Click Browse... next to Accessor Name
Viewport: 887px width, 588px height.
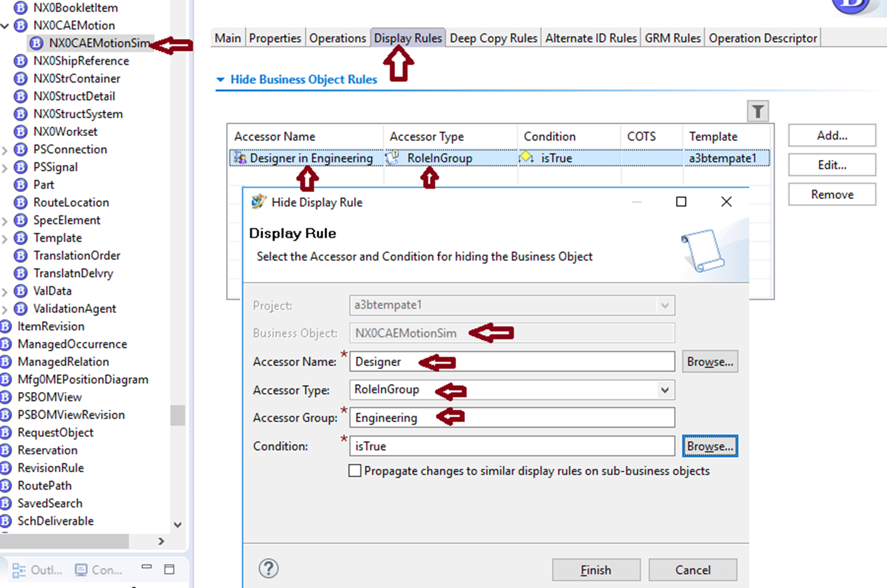point(710,362)
